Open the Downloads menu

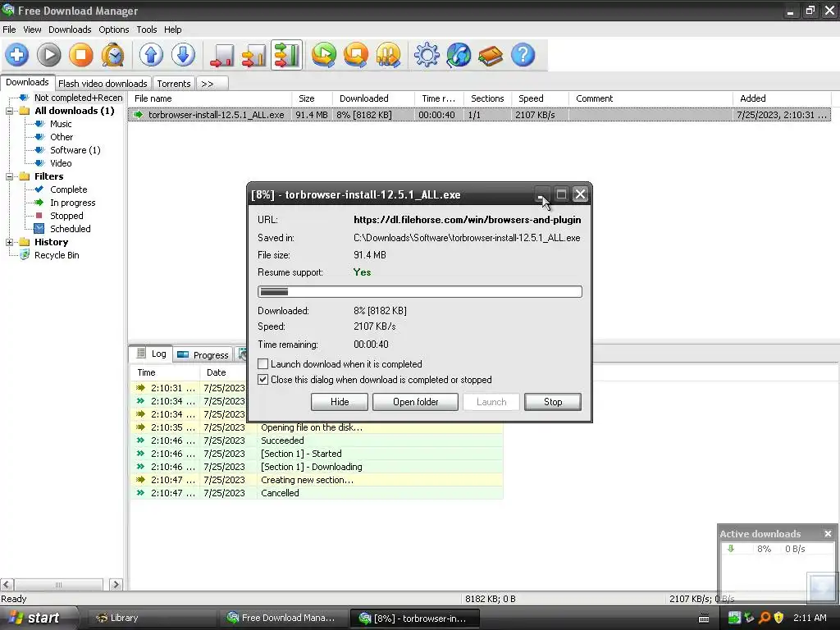[x=70, y=30]
